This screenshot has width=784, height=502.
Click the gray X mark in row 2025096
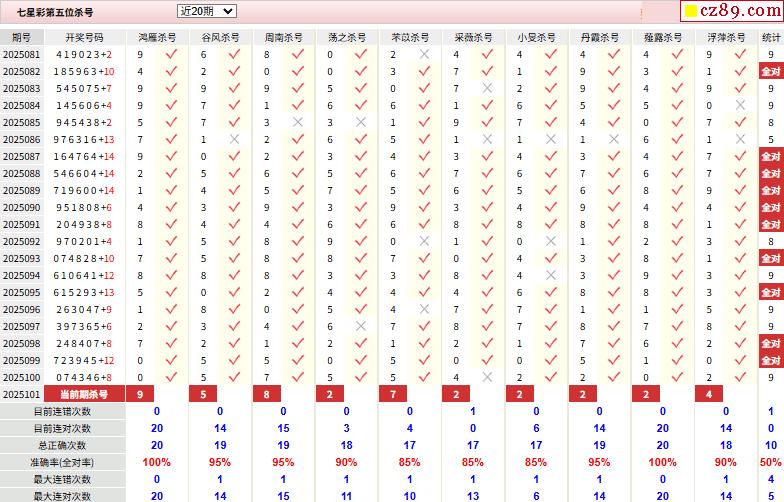tap(424, 309)
